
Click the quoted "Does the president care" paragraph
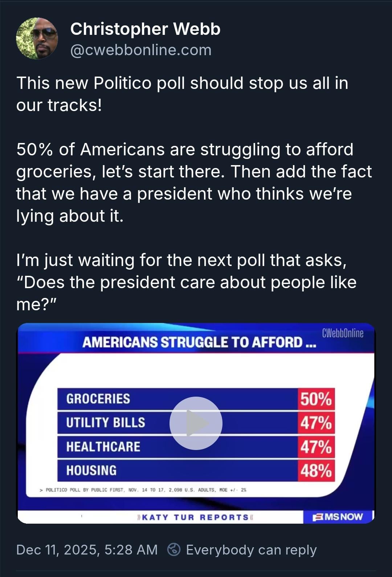tap(186, 282)
